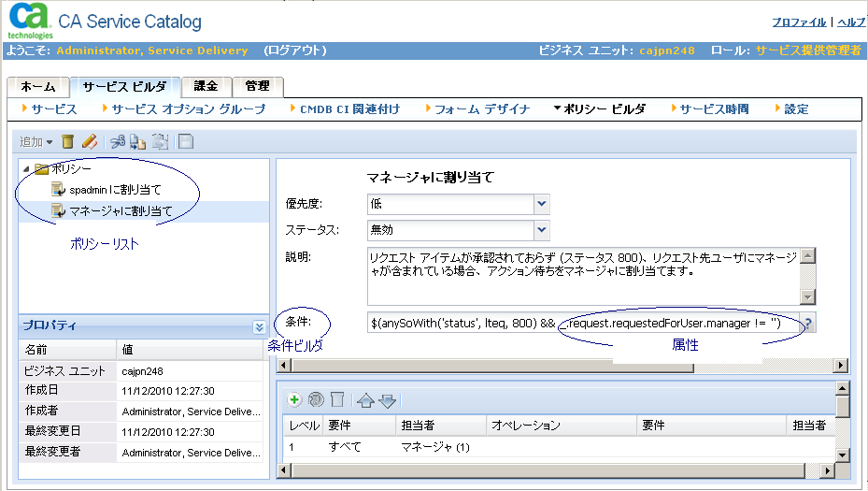Click the ログアウト logout link
The image size is (868, 491).
point(294,51)
